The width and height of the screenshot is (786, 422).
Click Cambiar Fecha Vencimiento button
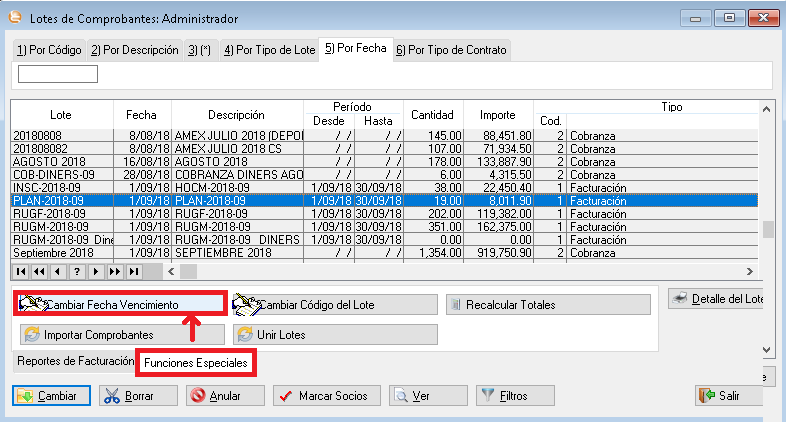[120, 304]
